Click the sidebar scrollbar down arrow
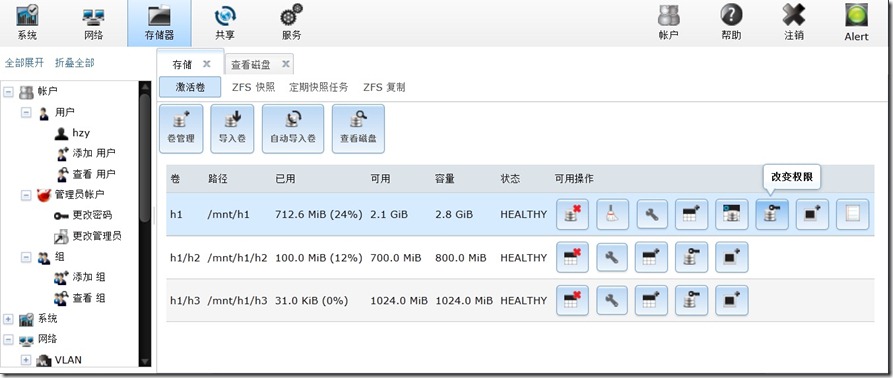The height and width of the screenshot is (378, 893). pos(145,361)
